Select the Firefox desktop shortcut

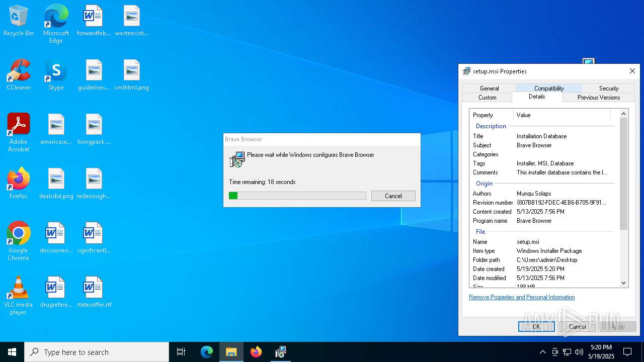(19, 184)
